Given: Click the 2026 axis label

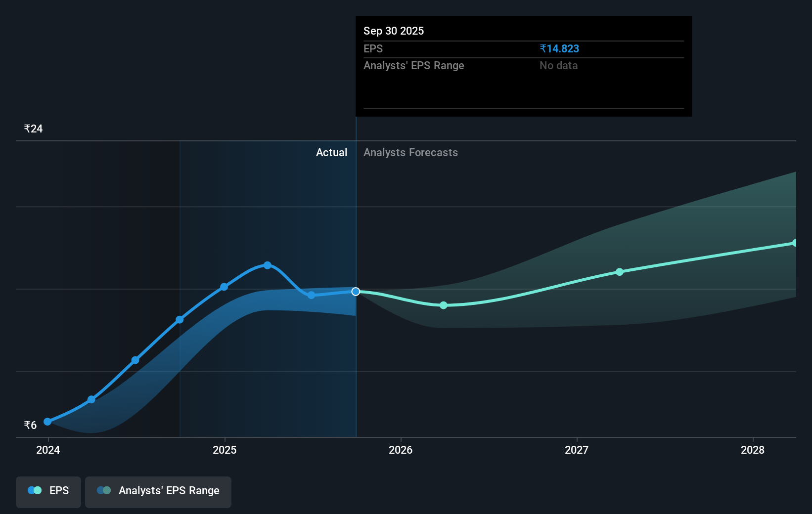Looking at the screenshot, I should point(401,450).
